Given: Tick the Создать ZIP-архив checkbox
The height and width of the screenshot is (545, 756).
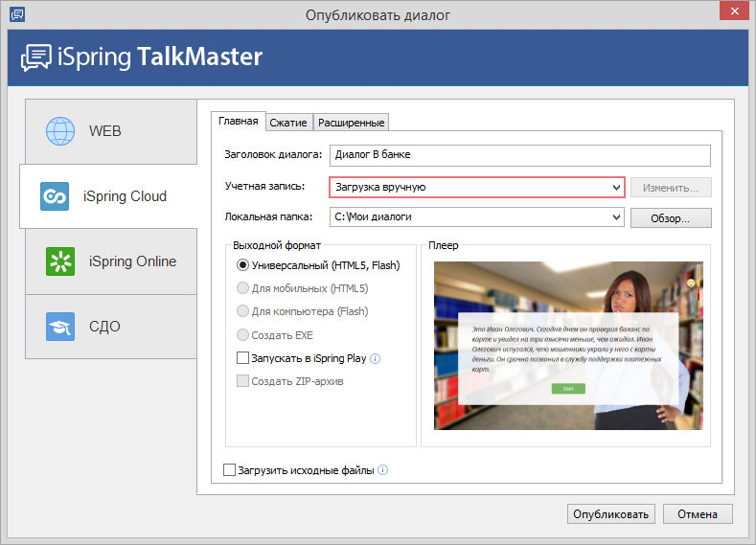Looking at the screenshot, I should [242, 381].
